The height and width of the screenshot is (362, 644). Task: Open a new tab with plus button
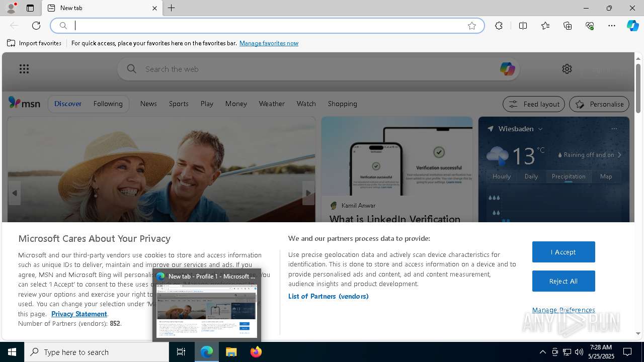[x=172, y=8]
